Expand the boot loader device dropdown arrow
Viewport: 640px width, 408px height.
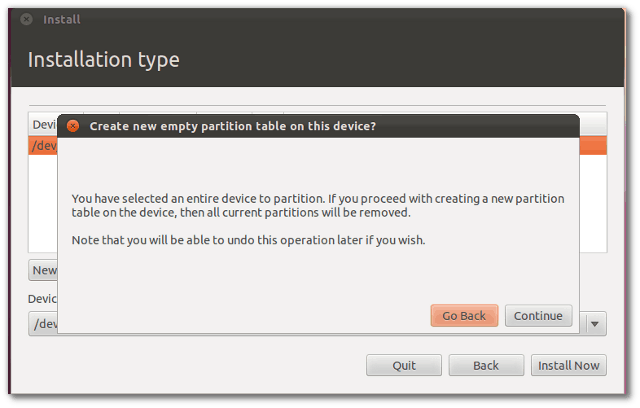595,324
